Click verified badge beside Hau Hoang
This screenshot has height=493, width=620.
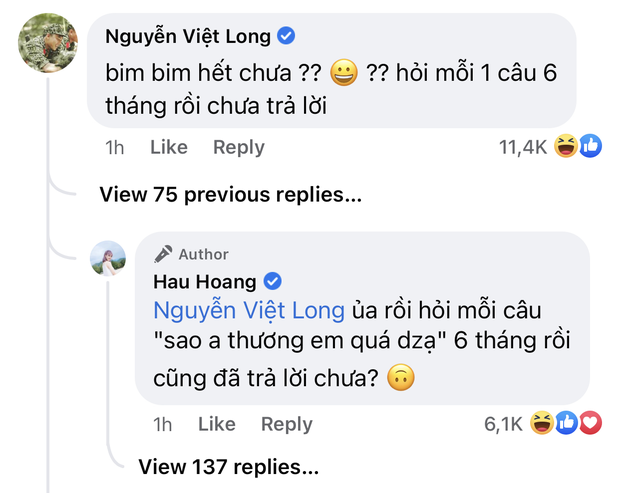point(272,281)
